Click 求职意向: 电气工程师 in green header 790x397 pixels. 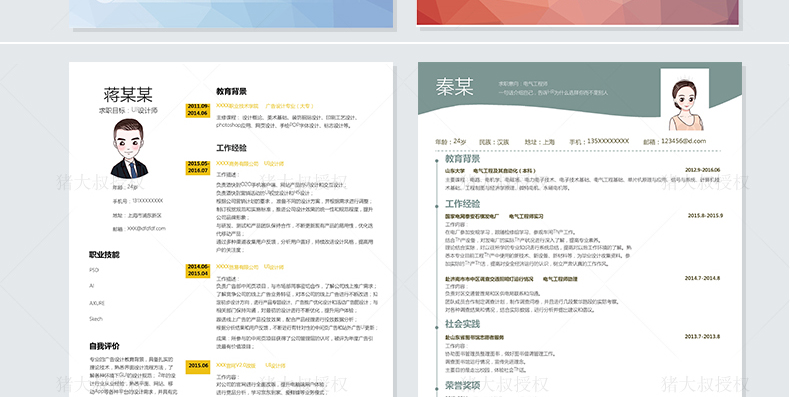coord(523,84)
